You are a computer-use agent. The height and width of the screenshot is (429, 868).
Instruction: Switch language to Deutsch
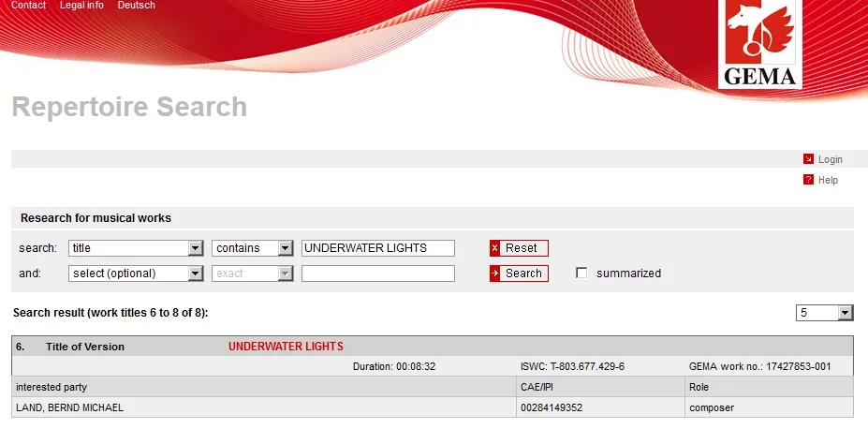coord(136,5)
